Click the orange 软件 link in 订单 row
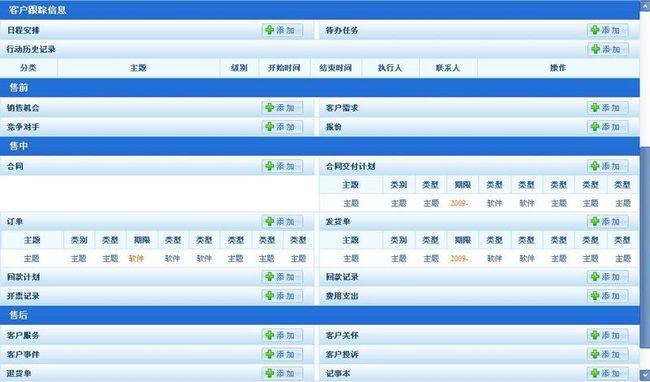 (x=136, y=259)
